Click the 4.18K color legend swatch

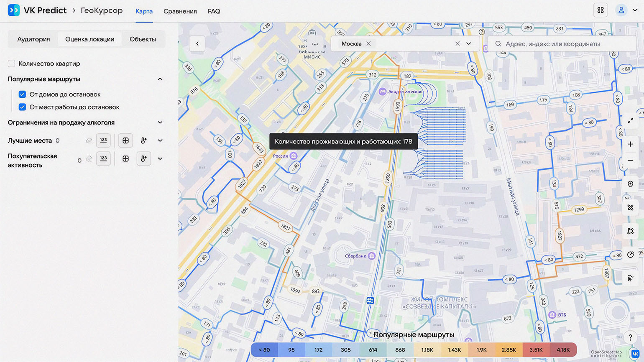pos(563,350)
